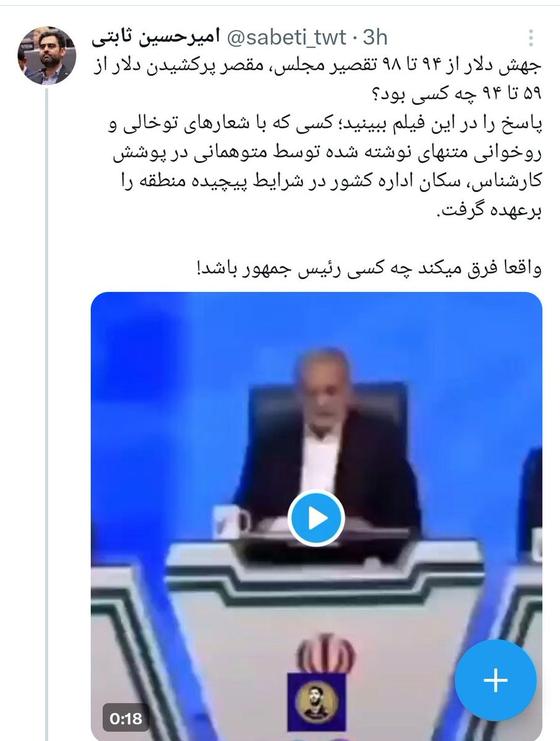Tap the white mug in the video
The height and width of the screenshot is (741, 560).
[230, 521]
